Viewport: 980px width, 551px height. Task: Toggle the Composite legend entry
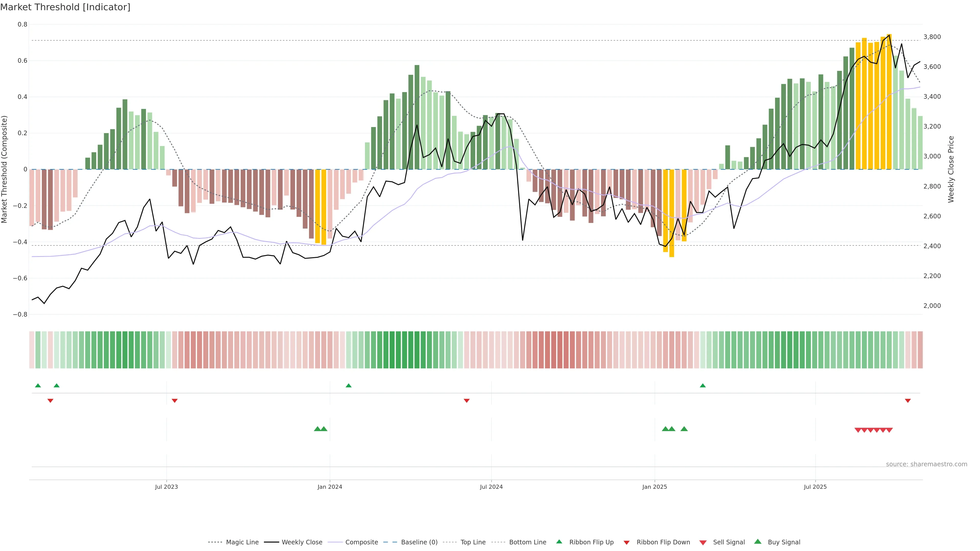tap(361, 542)
